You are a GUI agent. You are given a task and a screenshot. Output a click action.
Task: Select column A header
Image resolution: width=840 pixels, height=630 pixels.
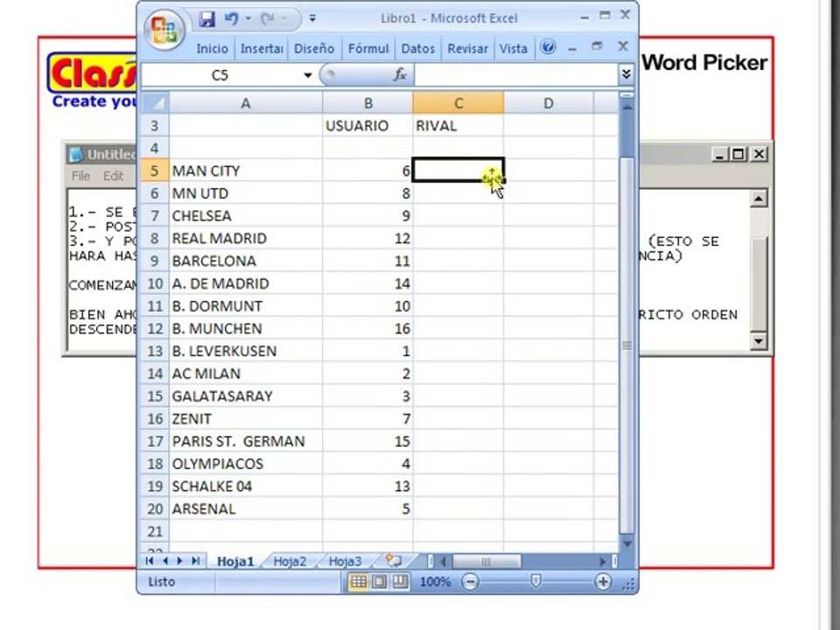[x=246, y=103]
